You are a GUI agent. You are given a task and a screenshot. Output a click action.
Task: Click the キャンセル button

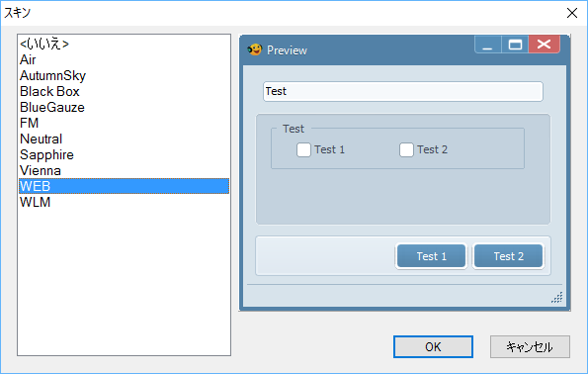[530, 346]
